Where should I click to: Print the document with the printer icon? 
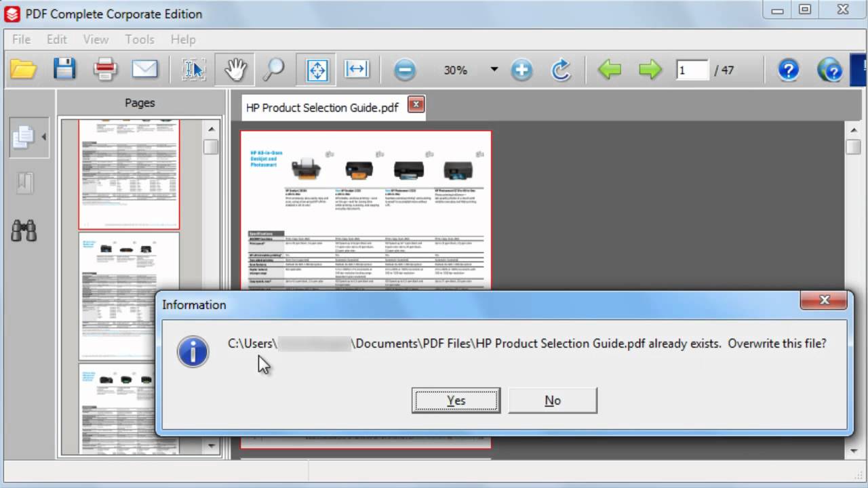105,69
